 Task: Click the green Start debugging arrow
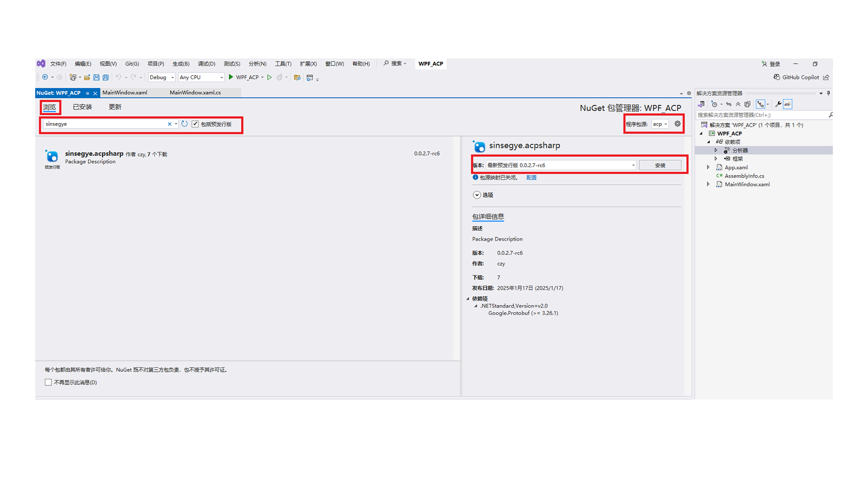[231, 77]
